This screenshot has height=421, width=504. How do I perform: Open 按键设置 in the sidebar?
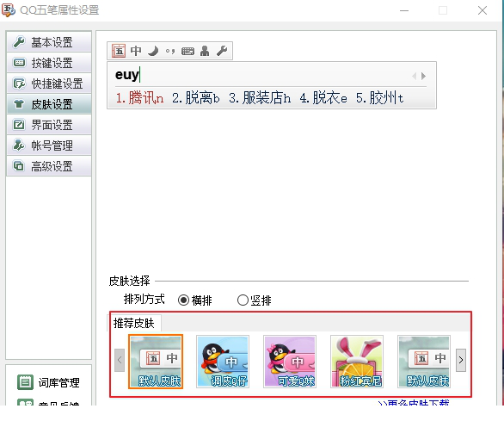pos(49,63)
